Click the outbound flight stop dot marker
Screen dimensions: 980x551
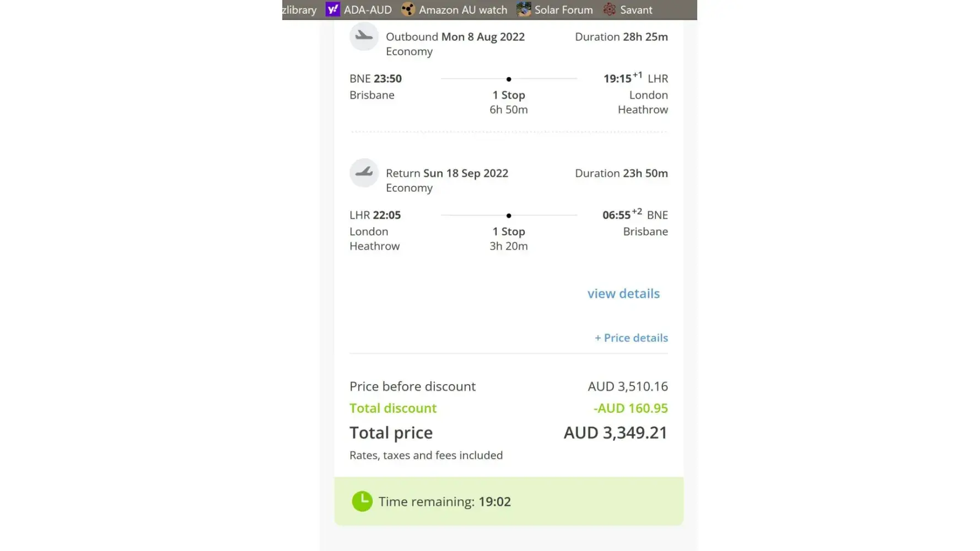[x=508, y=79]
